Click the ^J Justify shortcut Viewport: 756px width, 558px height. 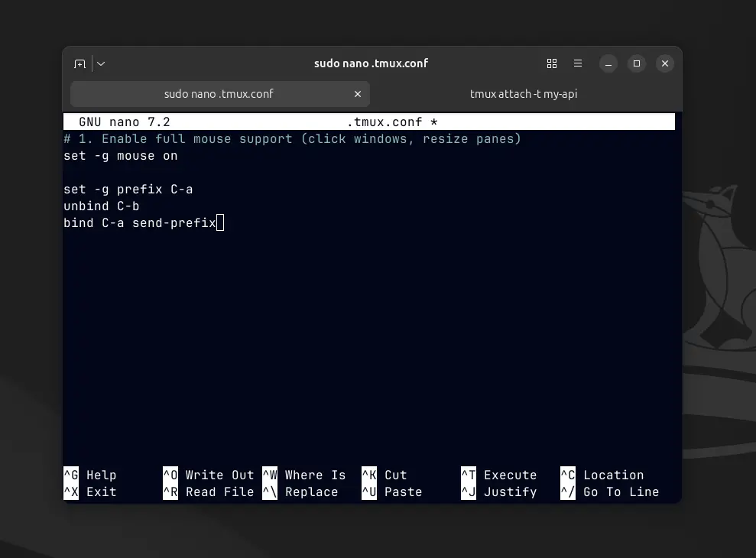499,492
